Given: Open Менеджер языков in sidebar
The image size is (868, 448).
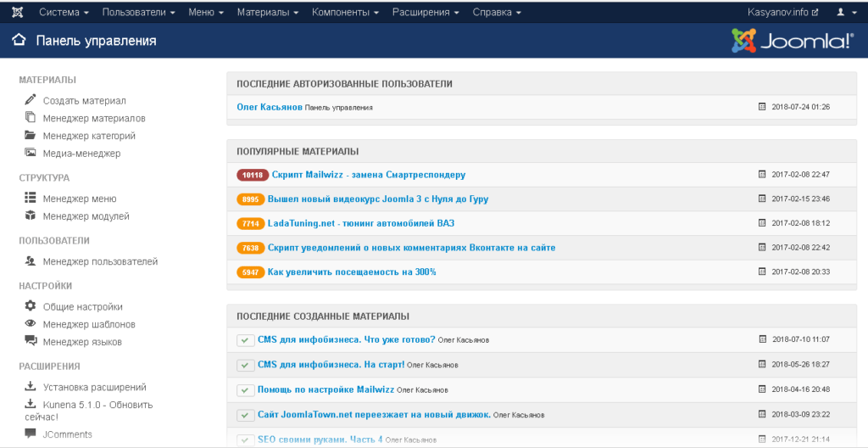Looking at the screenshot, I should [82, 342].
